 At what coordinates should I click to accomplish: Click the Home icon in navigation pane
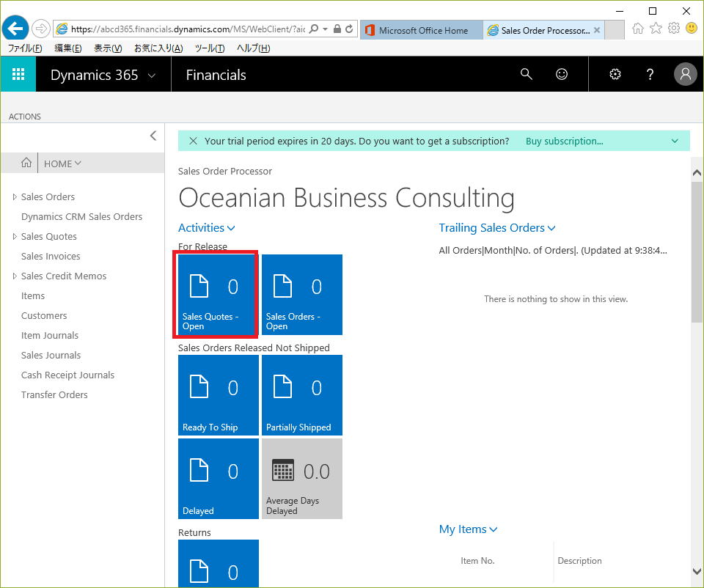(26, 163)
